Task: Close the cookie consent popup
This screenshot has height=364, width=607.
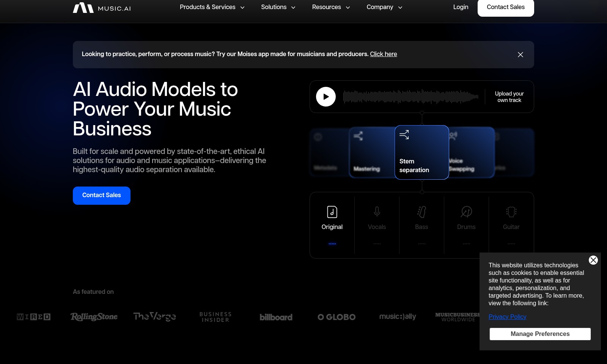Action: click(593, 260)
